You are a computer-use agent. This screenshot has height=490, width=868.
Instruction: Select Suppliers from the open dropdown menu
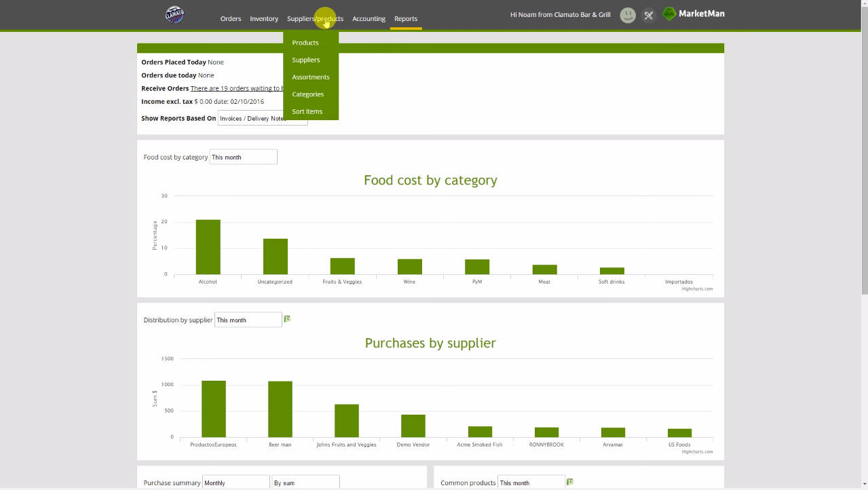[305, 60]
